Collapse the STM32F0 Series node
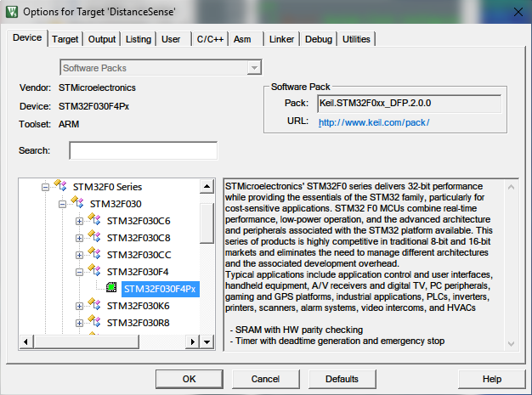The width and height of the screenshot is (532, 395). tap(45, 187)
